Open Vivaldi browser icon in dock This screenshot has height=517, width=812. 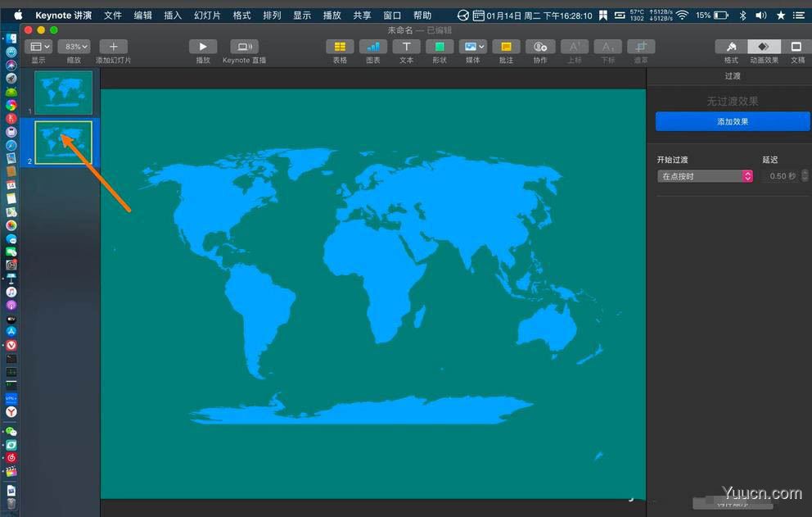click(x=11, y=346)
